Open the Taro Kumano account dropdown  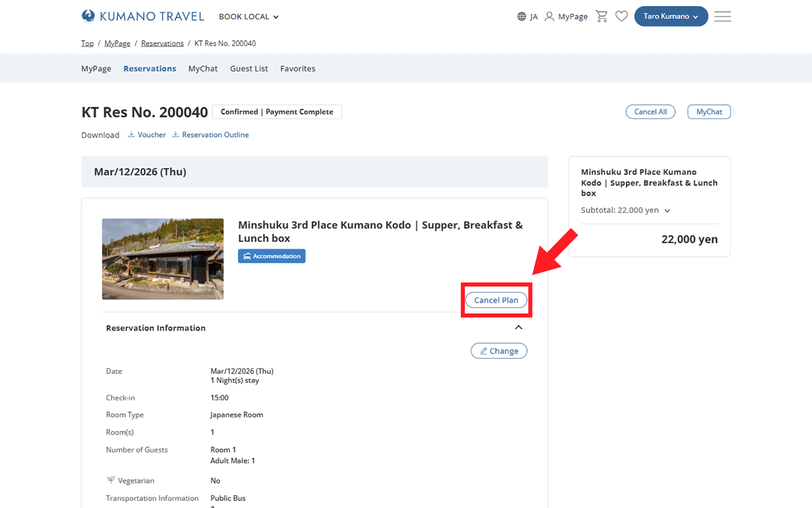670,16
